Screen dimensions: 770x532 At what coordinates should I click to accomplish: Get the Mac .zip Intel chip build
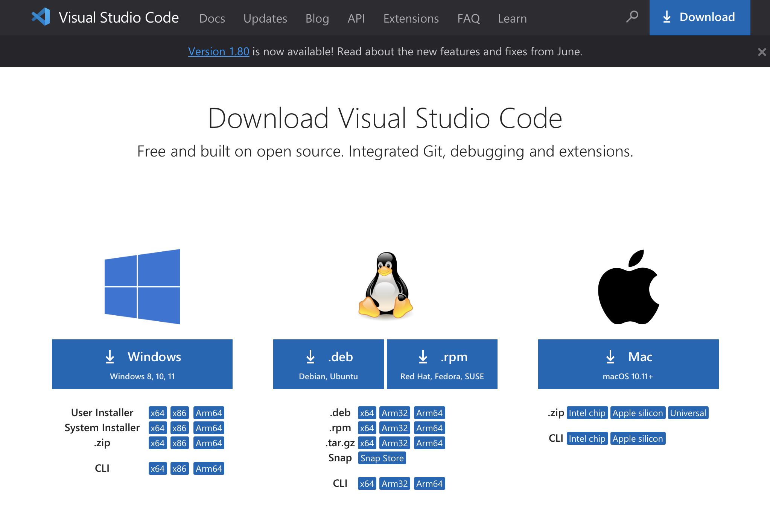point(587,413)
